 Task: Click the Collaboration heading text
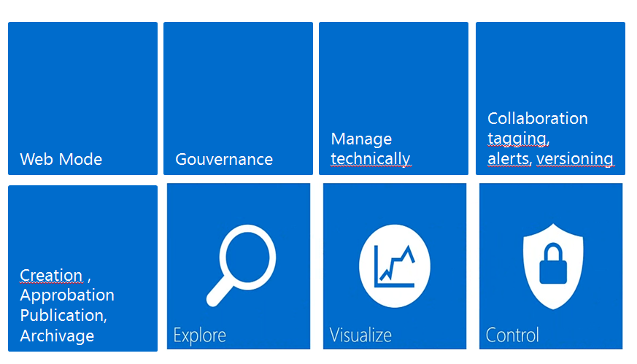pyautogui.click(x=537, y=118)
